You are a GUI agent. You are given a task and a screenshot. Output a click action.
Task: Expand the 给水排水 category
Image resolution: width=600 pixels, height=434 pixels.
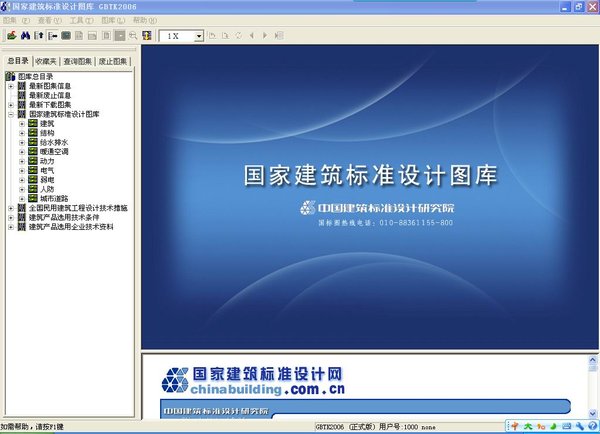(x=22, y=142)
